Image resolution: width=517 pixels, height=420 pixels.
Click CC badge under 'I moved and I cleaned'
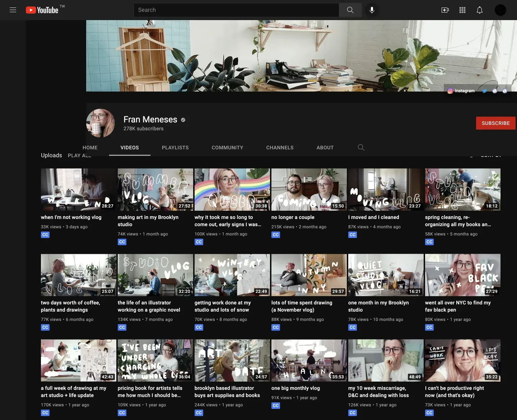tap(353, 235)
